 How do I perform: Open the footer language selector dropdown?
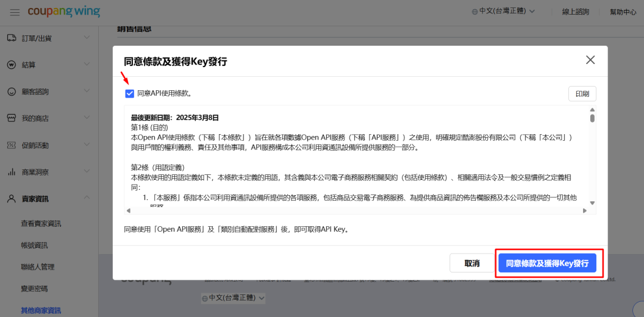click(x=233, y=298)
